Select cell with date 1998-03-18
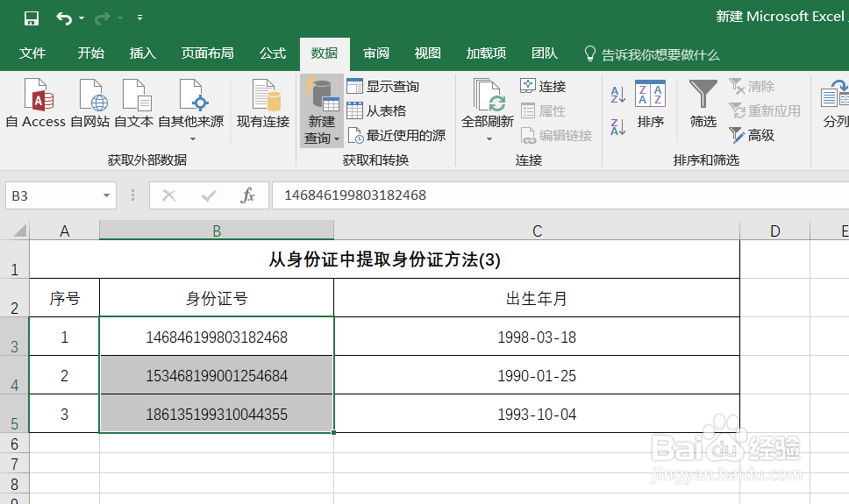Viewport: 849px width, 504px height. point(537,337)
